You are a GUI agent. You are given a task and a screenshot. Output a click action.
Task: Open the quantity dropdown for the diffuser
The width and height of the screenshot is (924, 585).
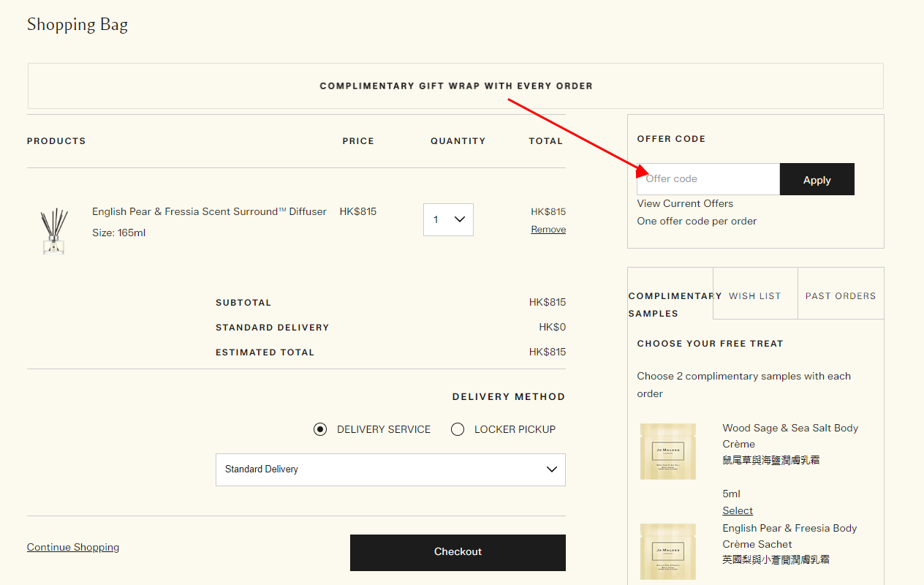tap(448, 219)
